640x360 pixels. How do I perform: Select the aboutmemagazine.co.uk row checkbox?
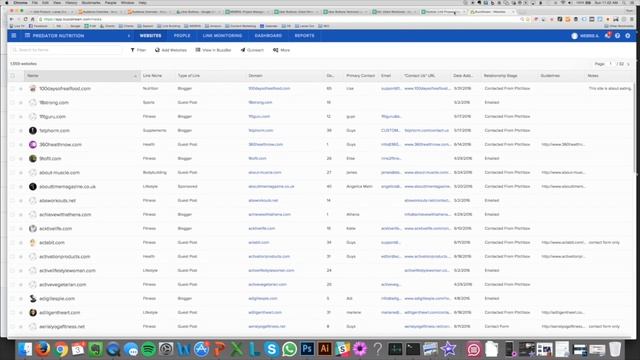click(x=13, y=187)
